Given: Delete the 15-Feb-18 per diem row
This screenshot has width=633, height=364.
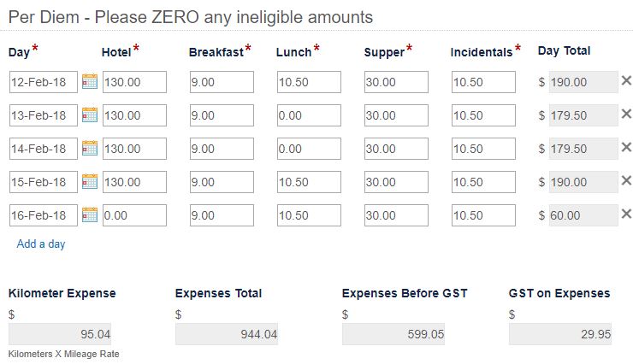Looking at the screenshot, I should coord(626,180).
